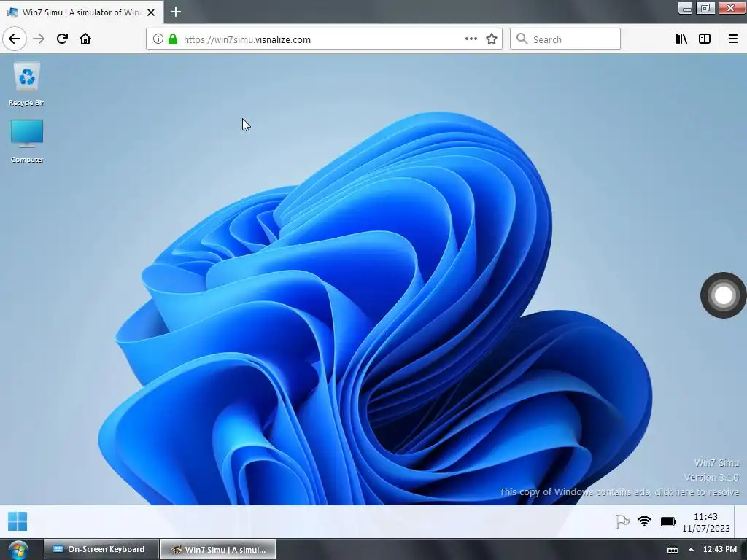Open the Windows 7 Start orb
This screenshot has height=560, width=747.
[x=18, y=550]
